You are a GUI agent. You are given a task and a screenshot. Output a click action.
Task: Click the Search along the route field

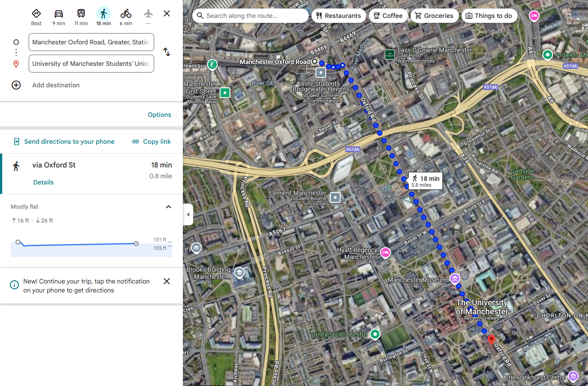(251, 16)
